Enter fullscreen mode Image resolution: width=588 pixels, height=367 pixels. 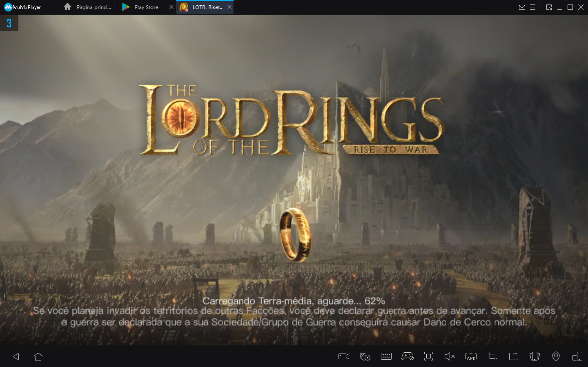click(x=428, y=356)
